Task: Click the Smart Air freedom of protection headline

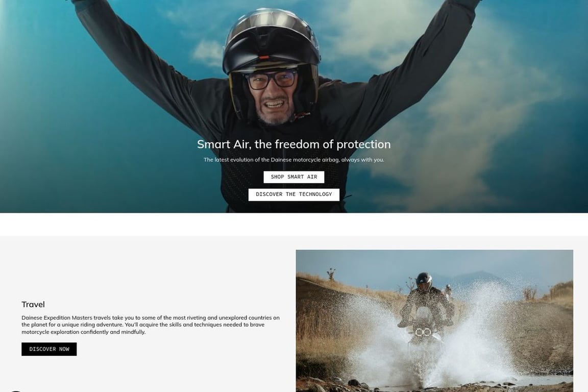Action: [x=293, y=144]
